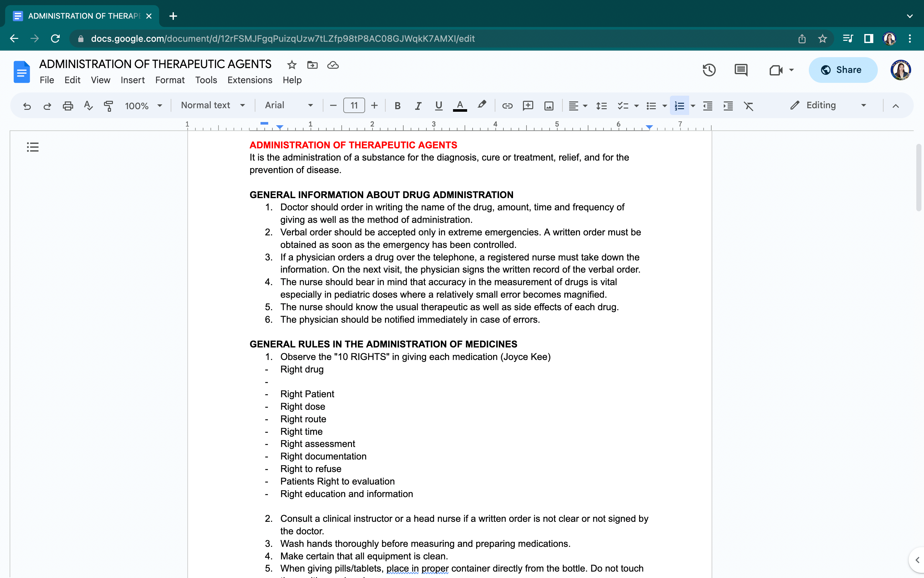Open the Edit menu
Image resolution: width=924 pixels, height=578 pixels.
point(72,80)
